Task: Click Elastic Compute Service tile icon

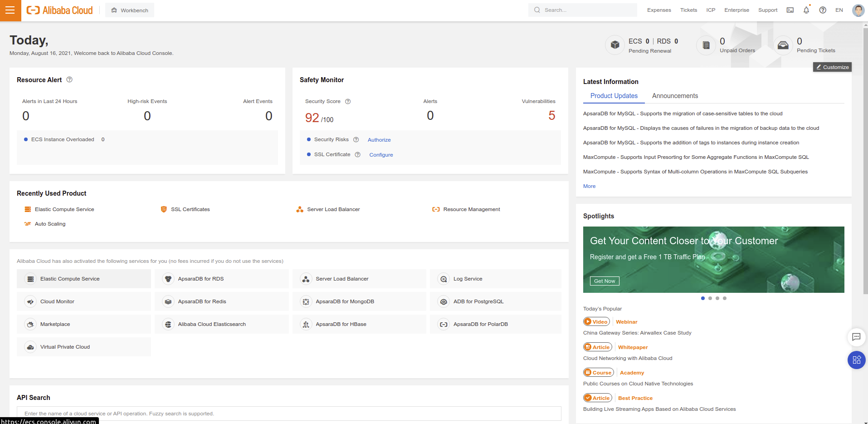Action: coord(30,279)
